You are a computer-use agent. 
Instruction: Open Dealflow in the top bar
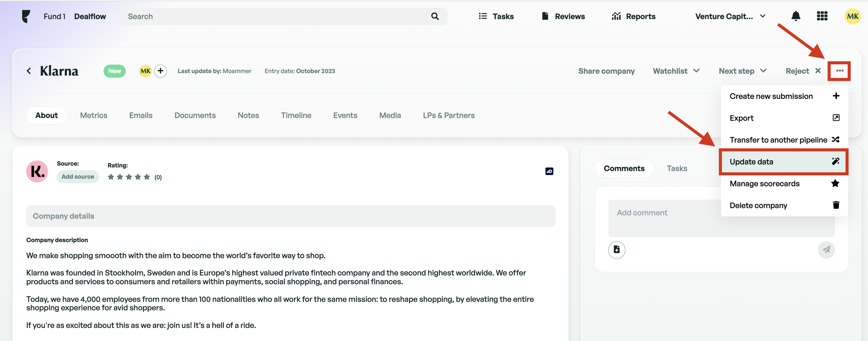pos(90,16)
